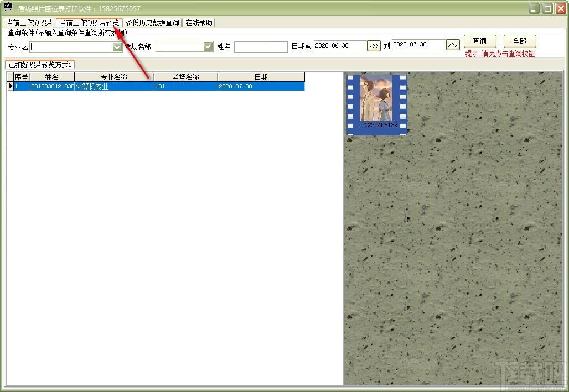Click the 专业名称 column header
The height and width of the screenshot is (392, 569).
pos(114,77)
